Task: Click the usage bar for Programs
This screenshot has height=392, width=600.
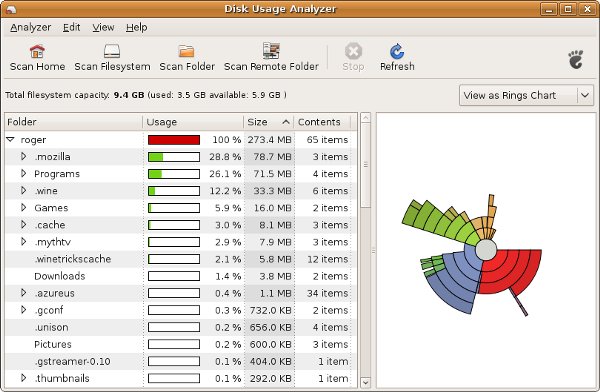Action: coord(174,174)
